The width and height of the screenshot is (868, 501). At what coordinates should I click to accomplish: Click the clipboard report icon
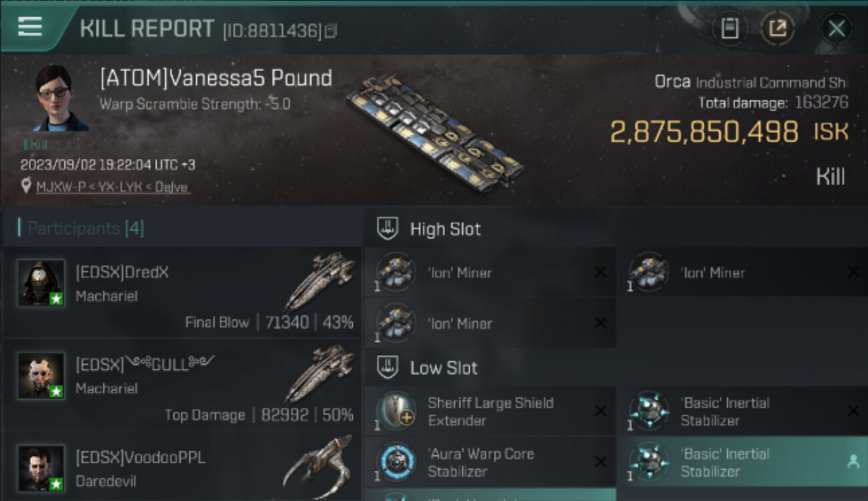(730, 29)
